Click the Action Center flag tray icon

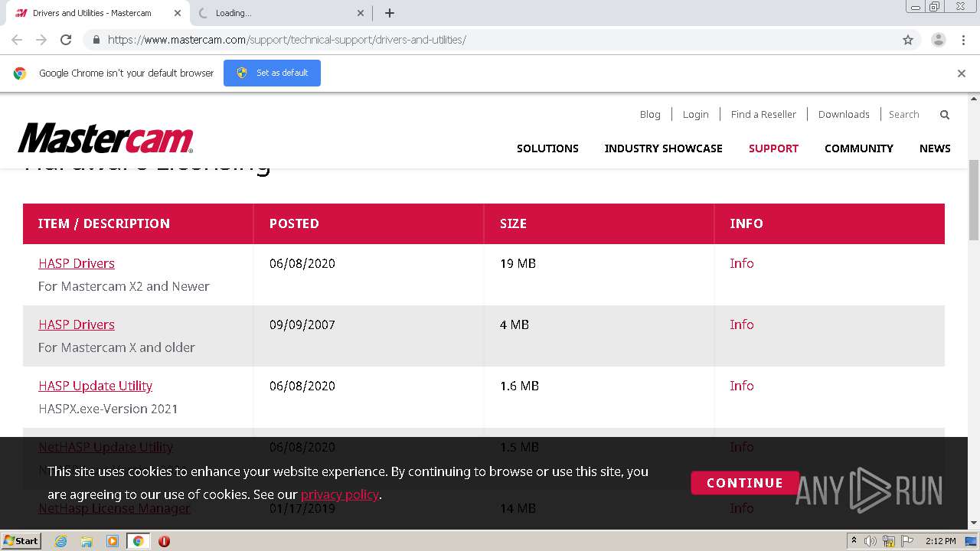point(906,541)
